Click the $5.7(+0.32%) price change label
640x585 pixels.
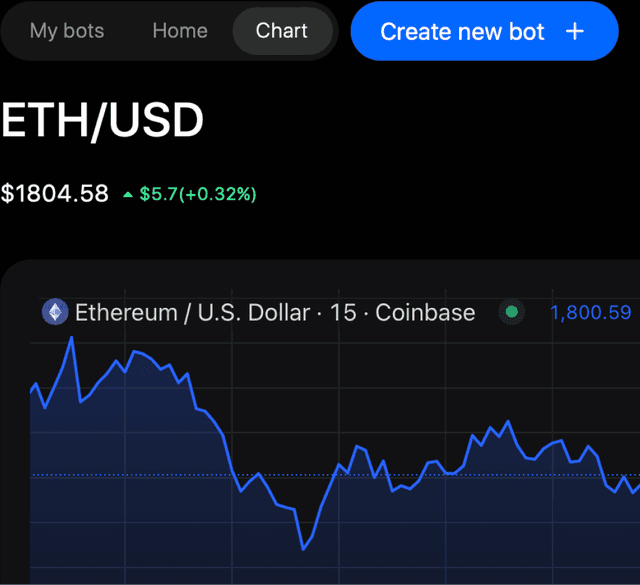click(197, 194)
